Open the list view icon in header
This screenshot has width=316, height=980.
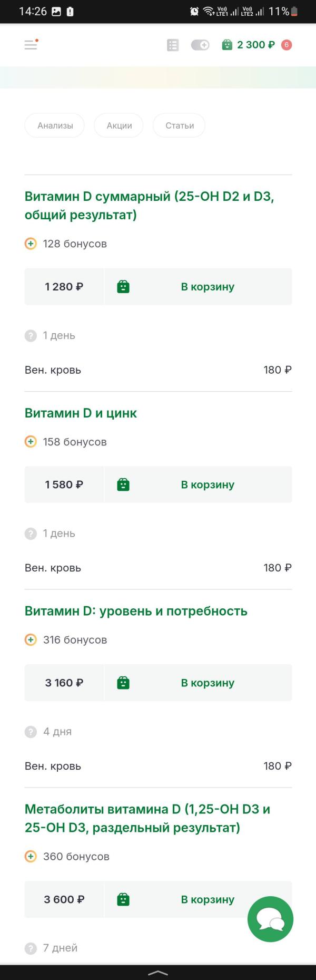173,45
